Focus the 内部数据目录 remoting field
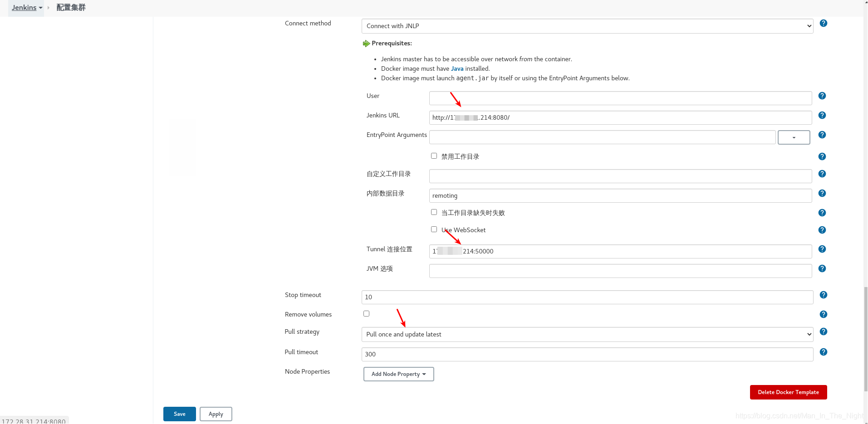868x424 pixels. click(620, 195)
